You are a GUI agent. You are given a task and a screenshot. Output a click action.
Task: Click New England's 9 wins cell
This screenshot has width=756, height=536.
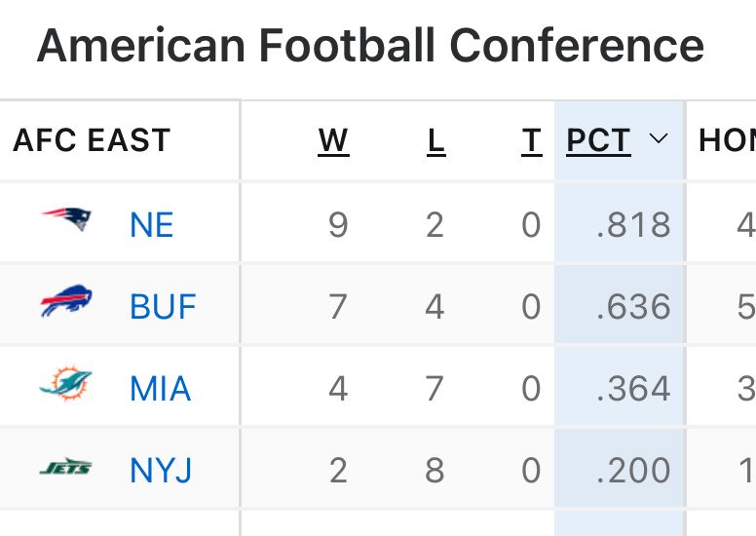[337, 225]
